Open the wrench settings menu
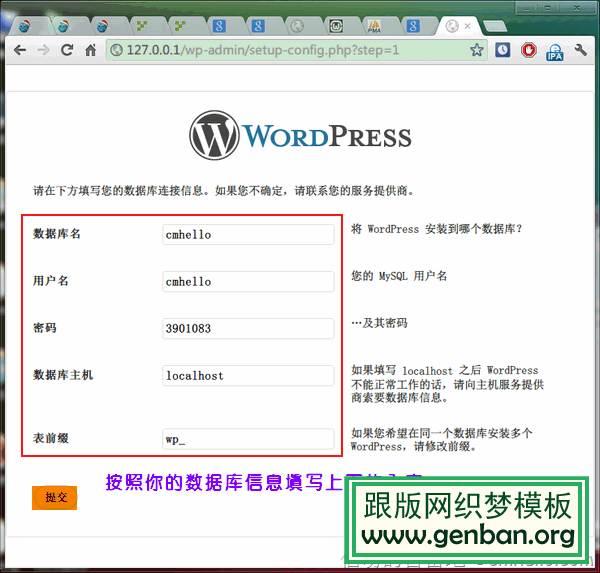 pos(581,50)
